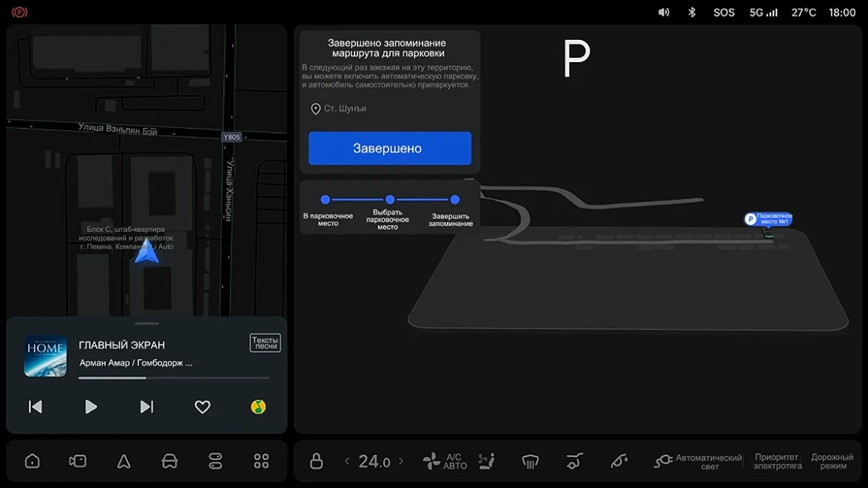The image size is (868, 488).
Task: Select the Завершить запоминание step dot
Action: click(x=455, y=199)
